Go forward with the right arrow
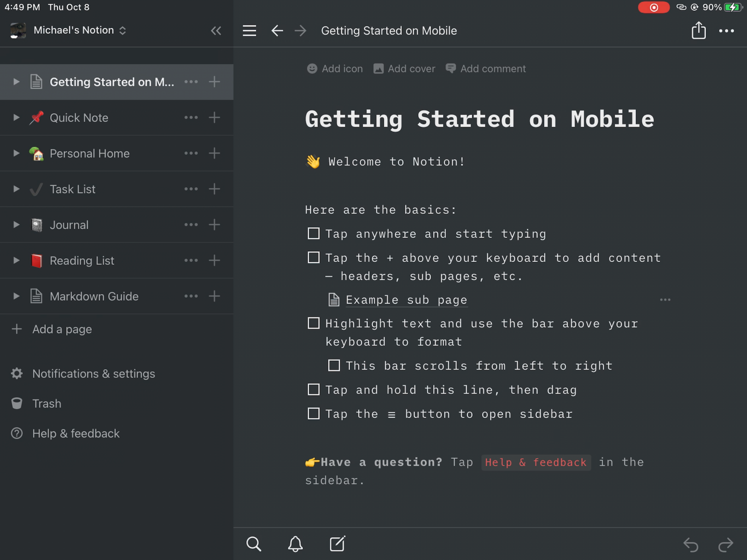This screenshot has width=747, height=560. (x=301, y=31)
